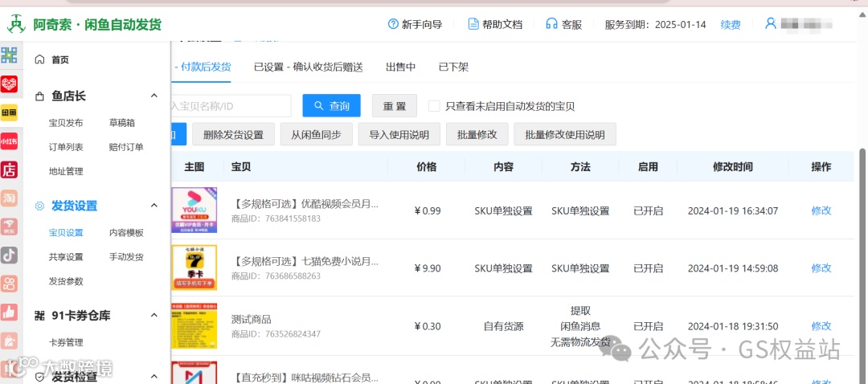The width and height of the screenshot is (868, 384).
Task: Open the 测试商品 yellow product thumbnail
Action: [194, 326]
